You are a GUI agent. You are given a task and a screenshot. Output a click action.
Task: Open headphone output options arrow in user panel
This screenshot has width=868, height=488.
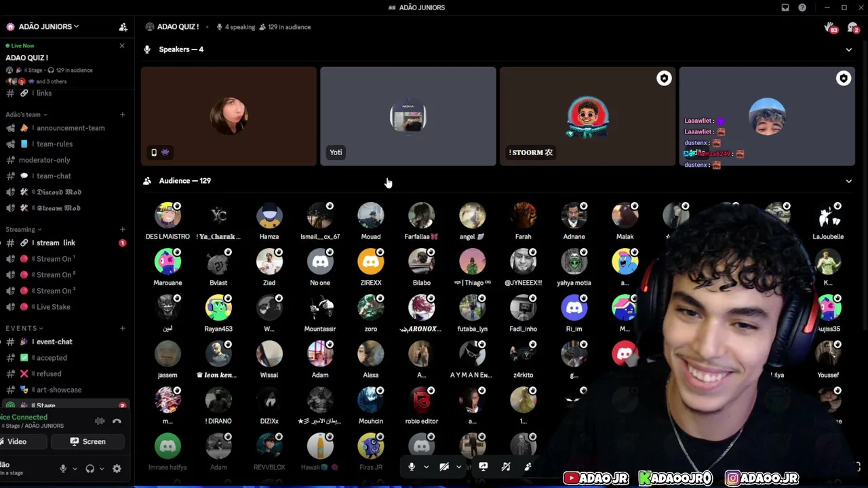102,468
